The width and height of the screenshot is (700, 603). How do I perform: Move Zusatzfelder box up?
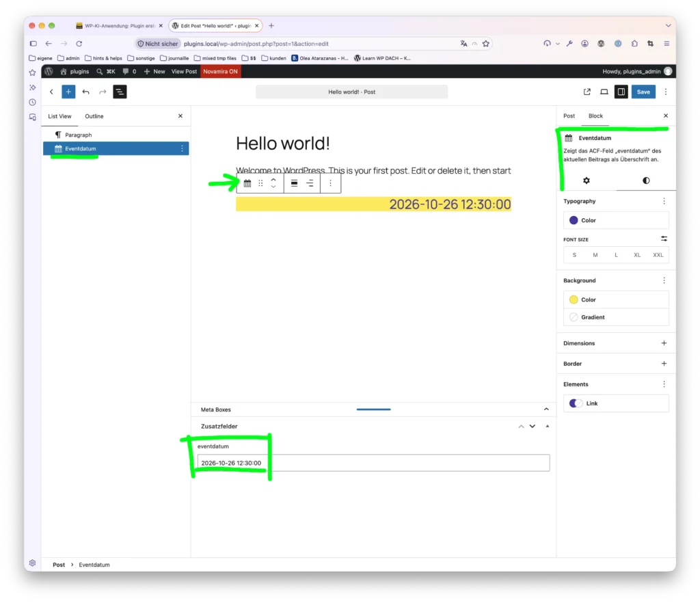521,426
